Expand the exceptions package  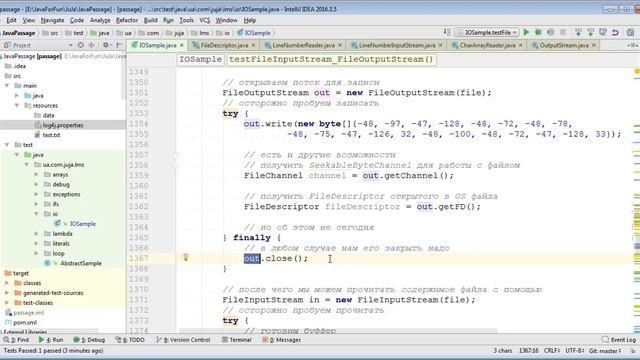[x=36, y=194]
